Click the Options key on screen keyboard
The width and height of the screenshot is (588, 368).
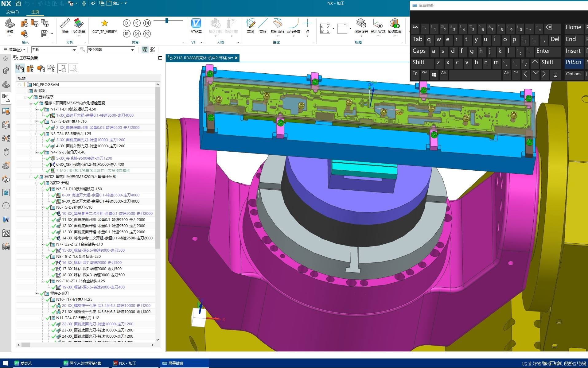click(574, 74)
